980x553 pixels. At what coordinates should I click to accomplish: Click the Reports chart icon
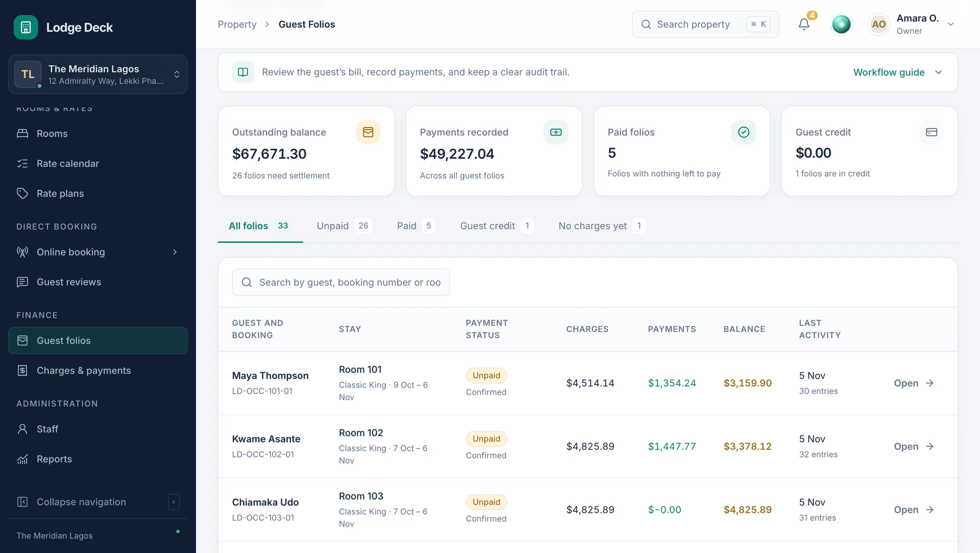pyautogui.click(x=22, y=459)
